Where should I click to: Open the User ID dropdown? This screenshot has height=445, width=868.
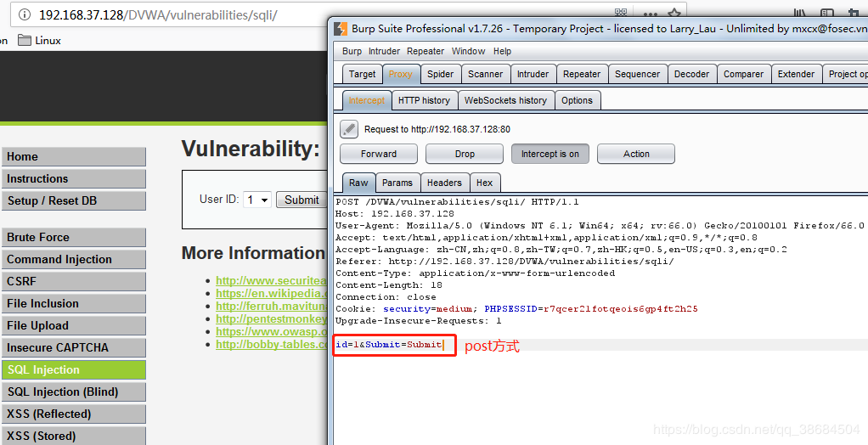click(256, 200)
